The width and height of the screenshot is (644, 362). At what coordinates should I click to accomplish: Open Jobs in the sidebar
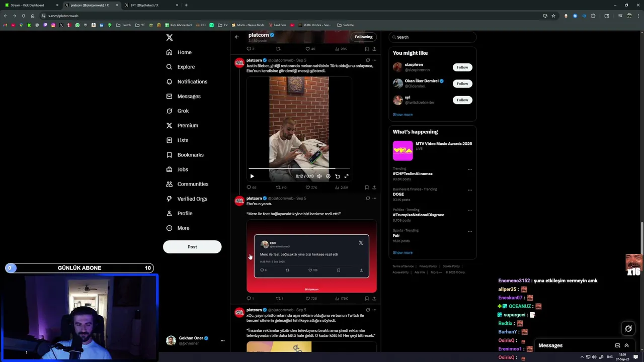(x=177, y=169)
